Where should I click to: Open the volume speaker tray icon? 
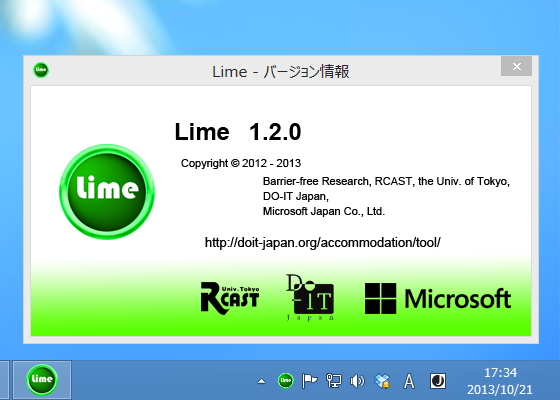(357, 381)
